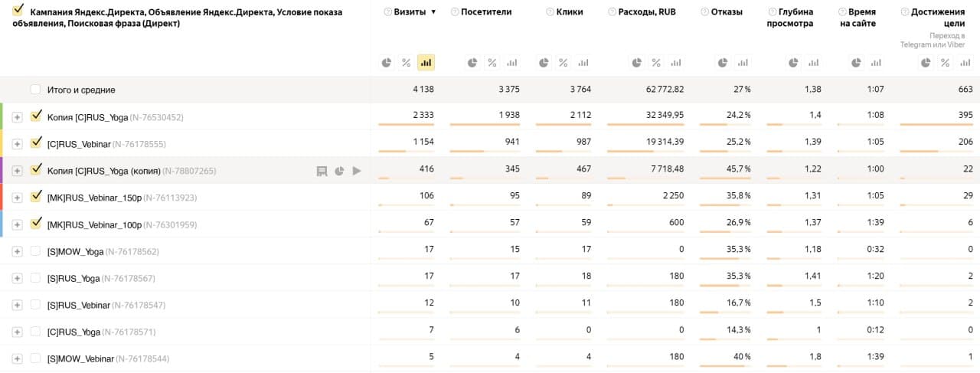Show bar chart for Время на сайте column
This screenshot has height=373, width=980.
point(877,63)
